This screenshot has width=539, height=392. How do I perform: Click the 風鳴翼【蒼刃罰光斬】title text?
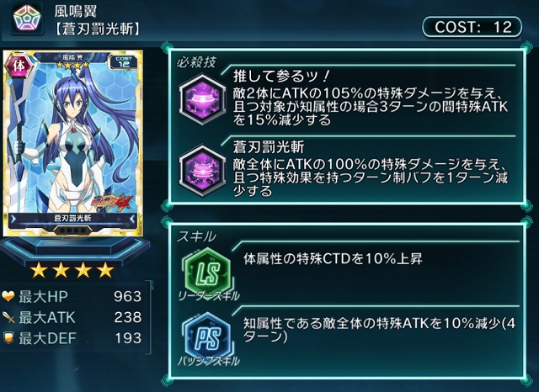click(98, 20)
